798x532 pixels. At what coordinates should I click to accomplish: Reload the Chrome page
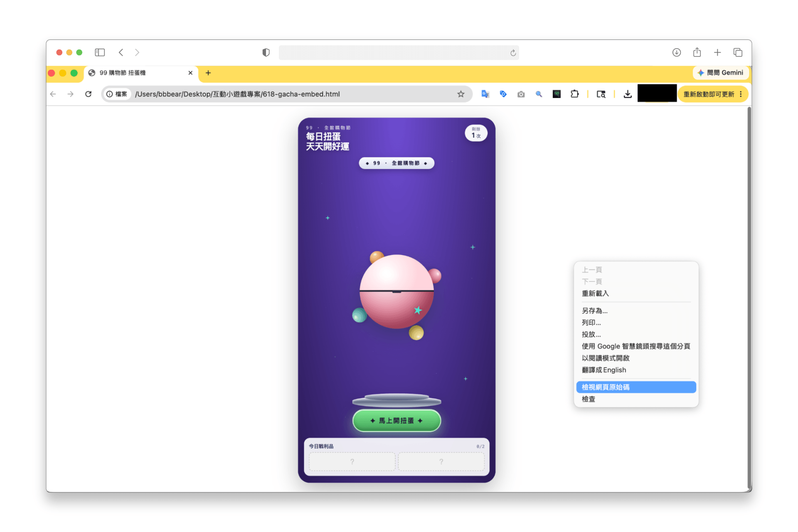[88, 94]
